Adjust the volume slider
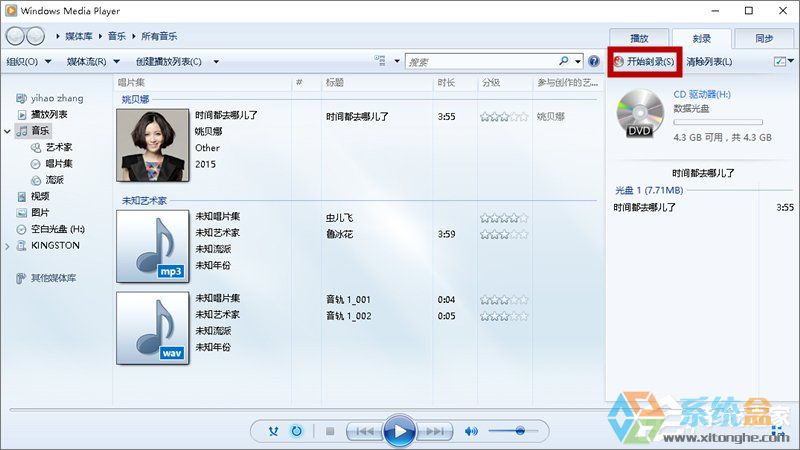Viewport: 800px width, 450px height. [x=513, y=431]
